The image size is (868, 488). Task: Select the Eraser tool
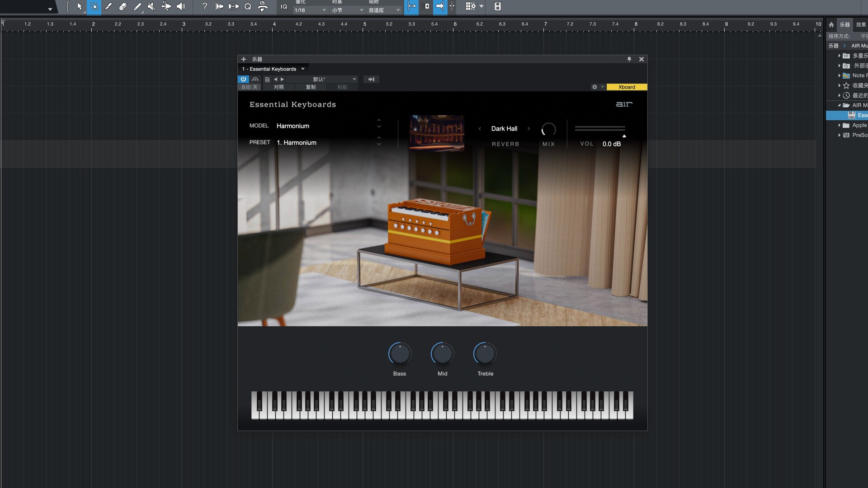coord(123,6)
